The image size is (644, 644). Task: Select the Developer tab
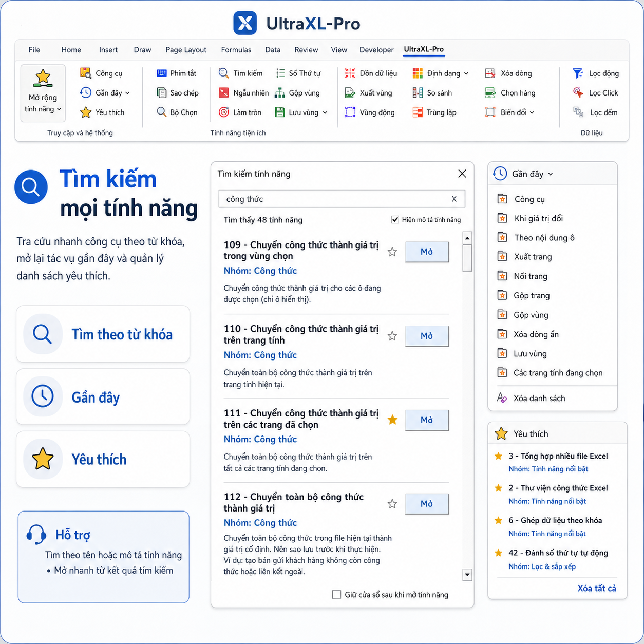pyautogui.click(x=376, y=50)
